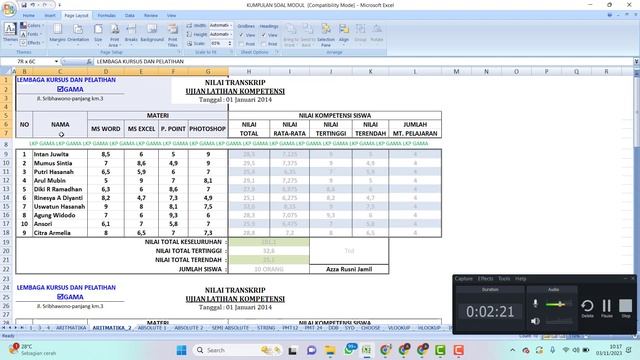This screenshot has width=640, height=360.
Task: Open the weather widget on taskbar
Action: tap(33, 350)
